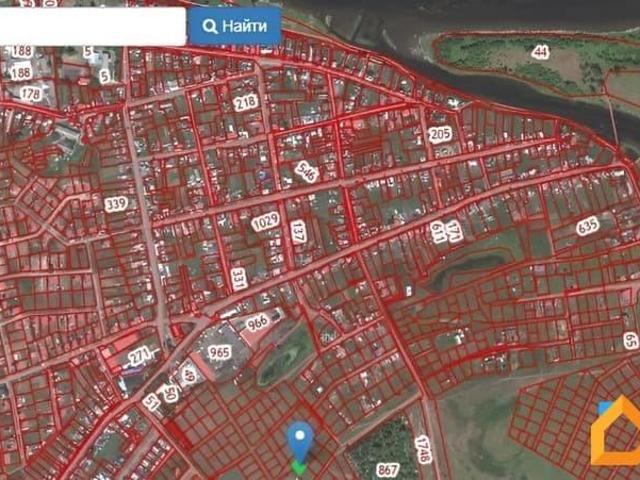Click the Найти search button
640x480 pixels.
235,26
